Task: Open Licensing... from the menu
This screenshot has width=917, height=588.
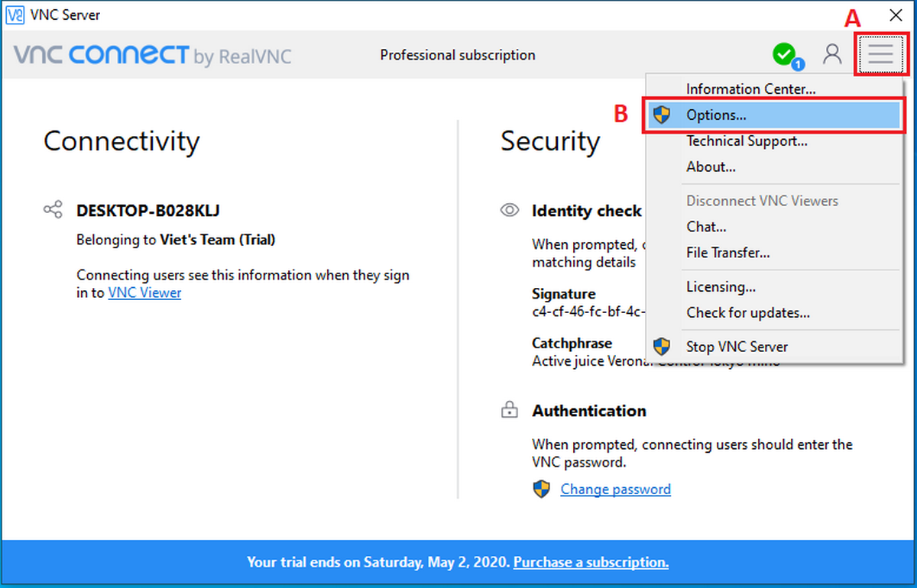Action: coord(721,287)
